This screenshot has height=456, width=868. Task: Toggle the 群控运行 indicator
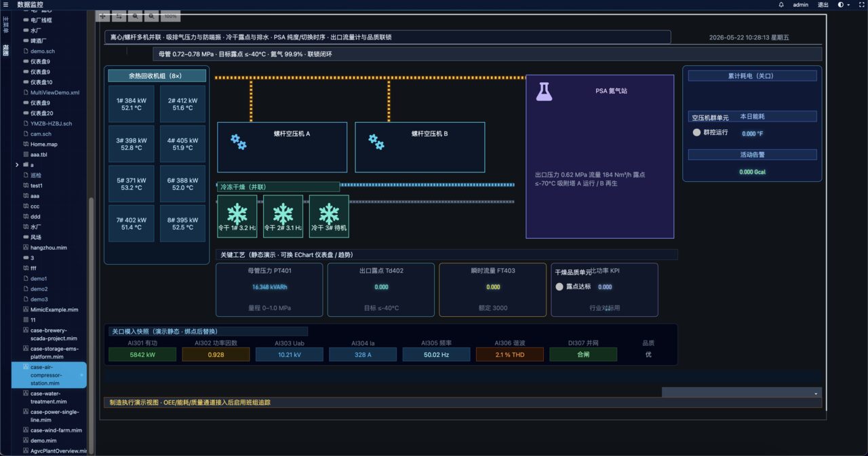696,133
